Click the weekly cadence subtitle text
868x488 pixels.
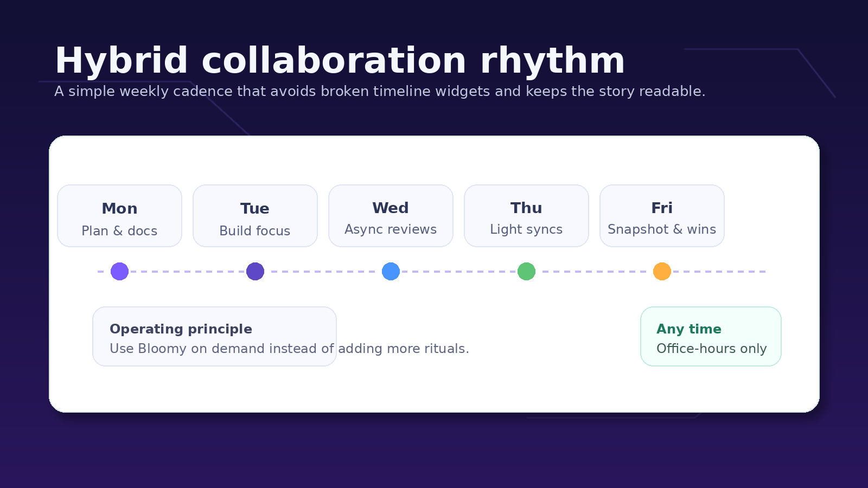point(380,91)
